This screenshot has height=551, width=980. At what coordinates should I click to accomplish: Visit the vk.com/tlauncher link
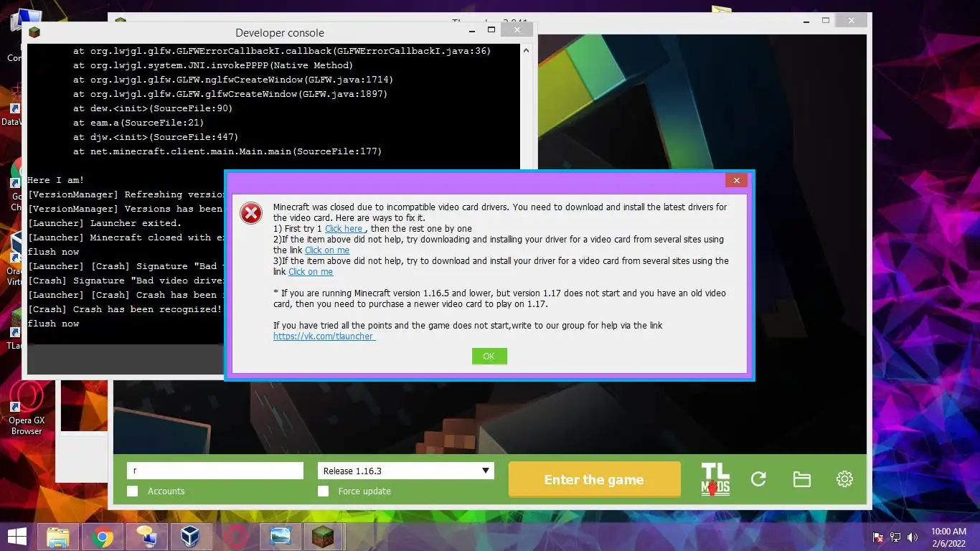[324, 336]
